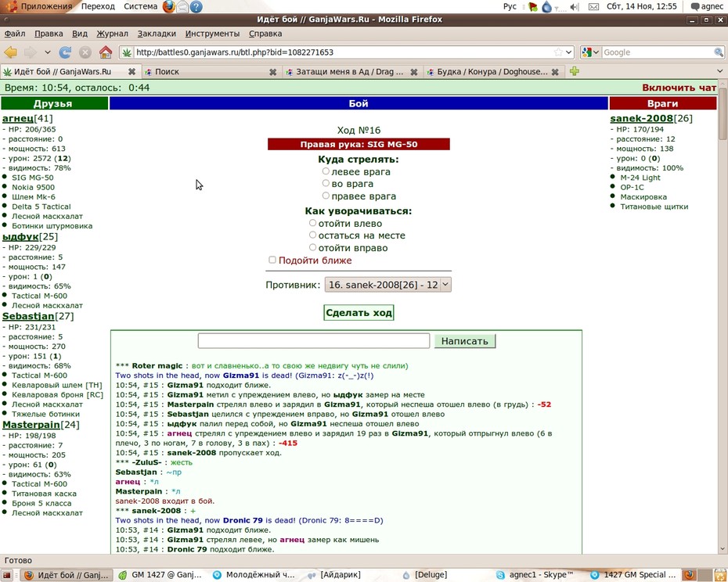Image resolution: width=728 pixels, height=582 pixels.
Task: Click the forward navigation arrow
Action: click(x=31, y=52)
